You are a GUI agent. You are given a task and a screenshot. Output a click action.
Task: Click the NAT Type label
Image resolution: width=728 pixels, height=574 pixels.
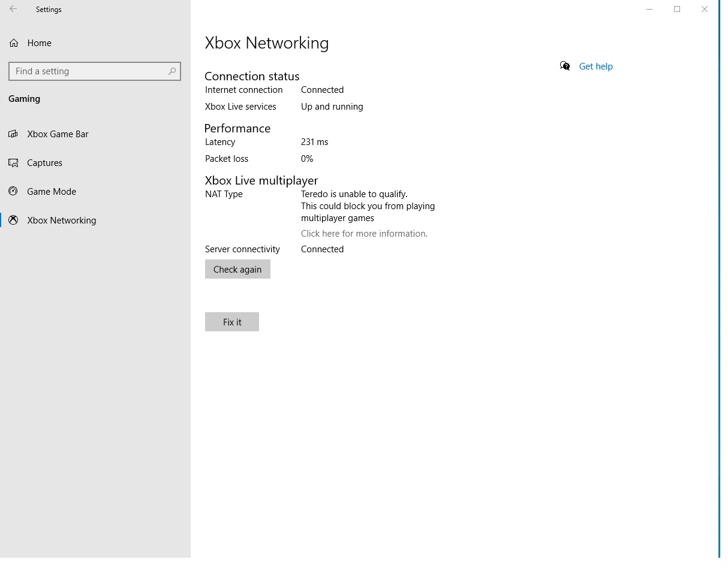tap(224, 194)
